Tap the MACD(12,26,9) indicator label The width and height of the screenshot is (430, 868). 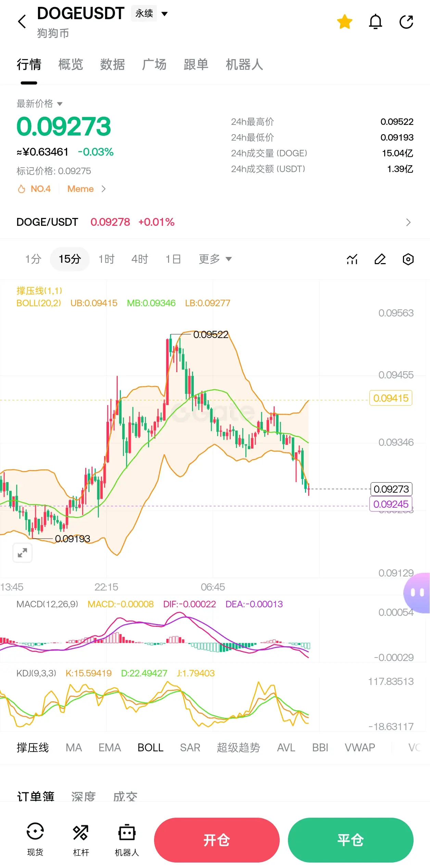pyautogui.click(x=47, y=604)
